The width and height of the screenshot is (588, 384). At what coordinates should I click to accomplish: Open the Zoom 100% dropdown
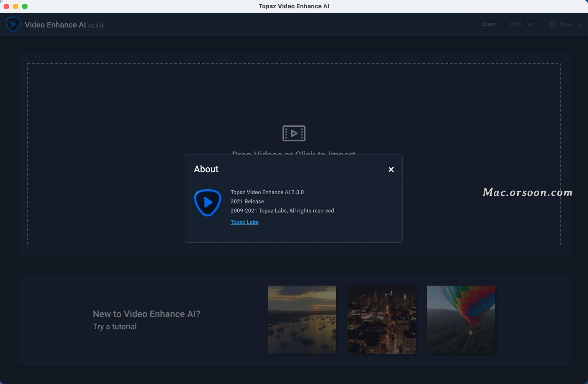pos(506,24)
